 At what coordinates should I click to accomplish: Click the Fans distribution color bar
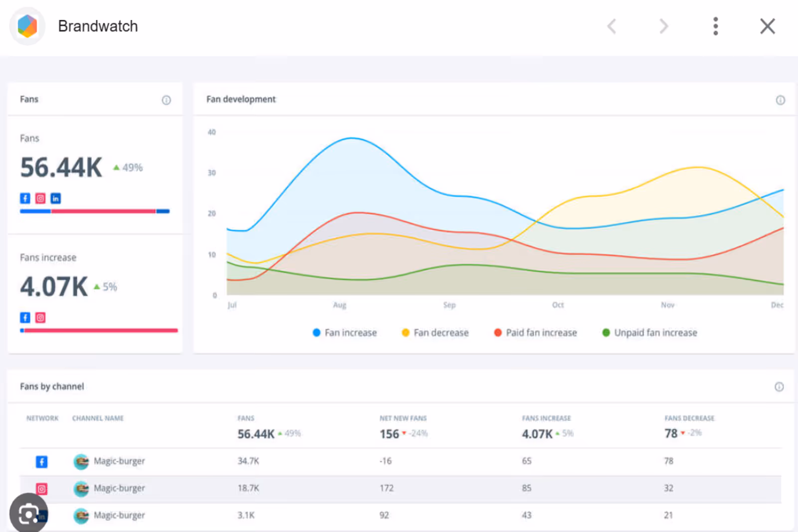(95, 211)
